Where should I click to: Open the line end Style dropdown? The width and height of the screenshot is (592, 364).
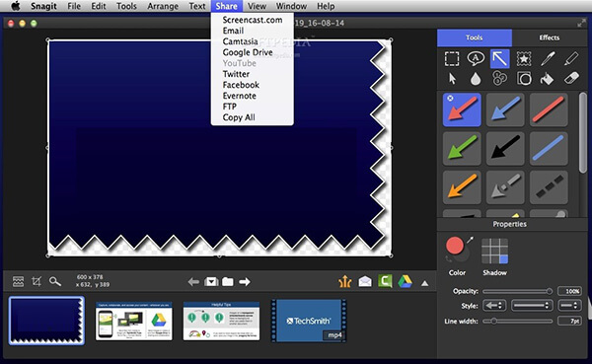(569, 306)
